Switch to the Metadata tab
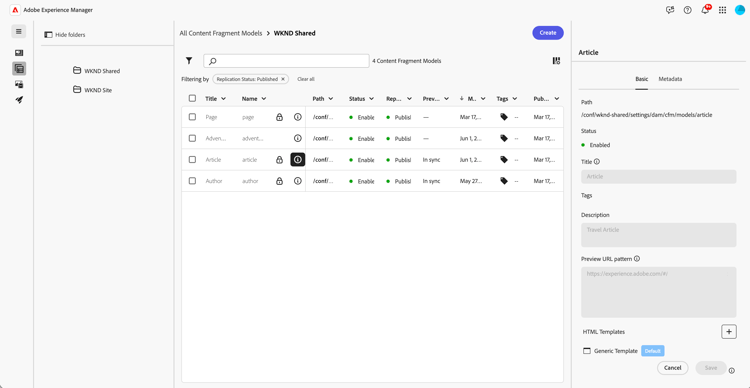The height and width of the screenshot is (388, 750). click(670, 79)
